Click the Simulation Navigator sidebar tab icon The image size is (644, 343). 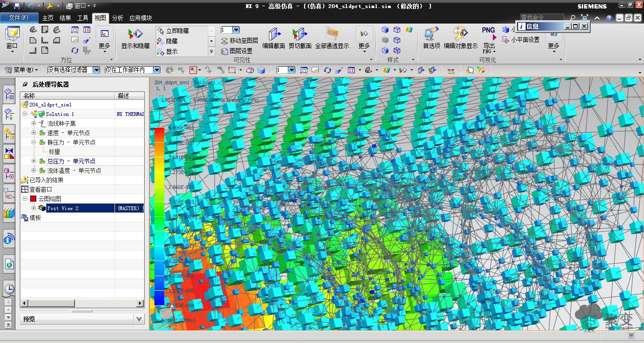[x=9, y=94]
